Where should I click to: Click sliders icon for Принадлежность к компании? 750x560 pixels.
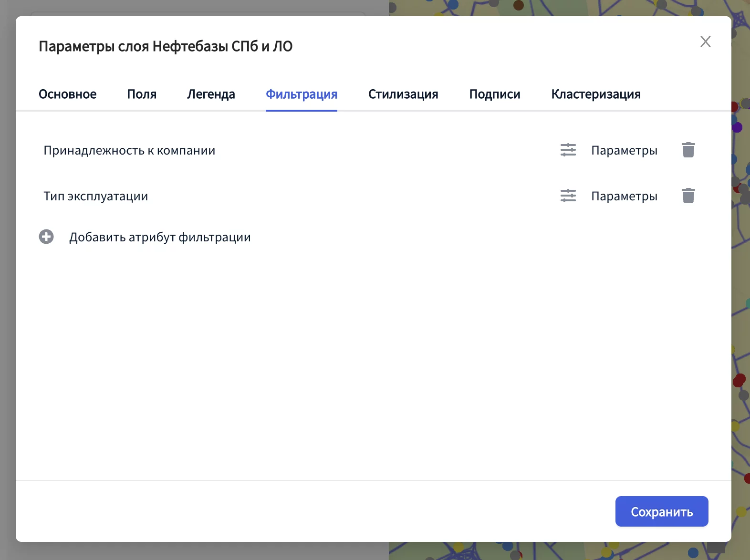point(568,150)
